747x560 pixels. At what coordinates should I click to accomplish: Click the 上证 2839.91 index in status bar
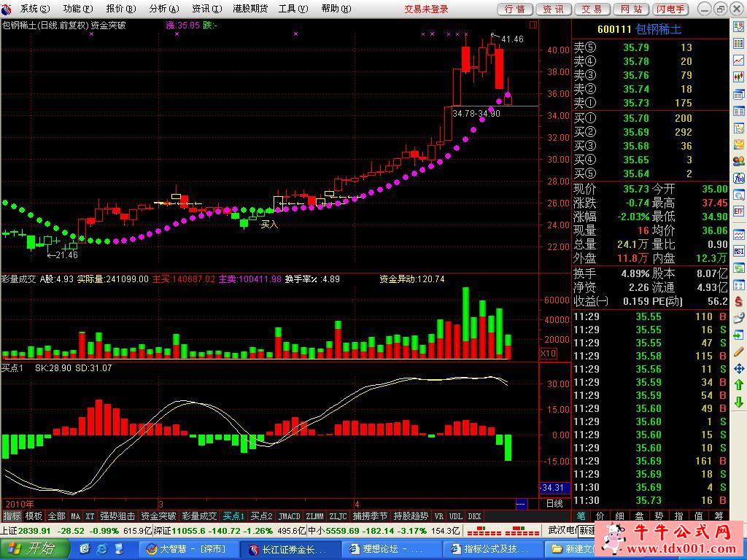(x=26, y=531)
